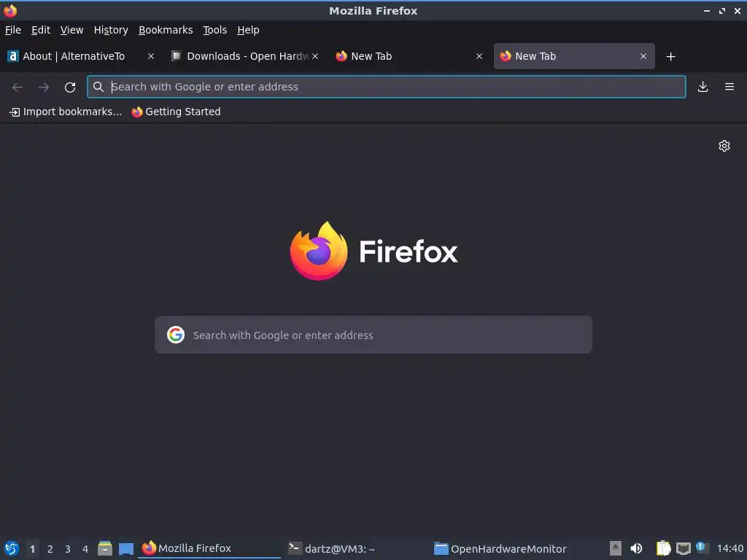
Task: Open a new tab with plus button
Action: (x=671, y=57)
